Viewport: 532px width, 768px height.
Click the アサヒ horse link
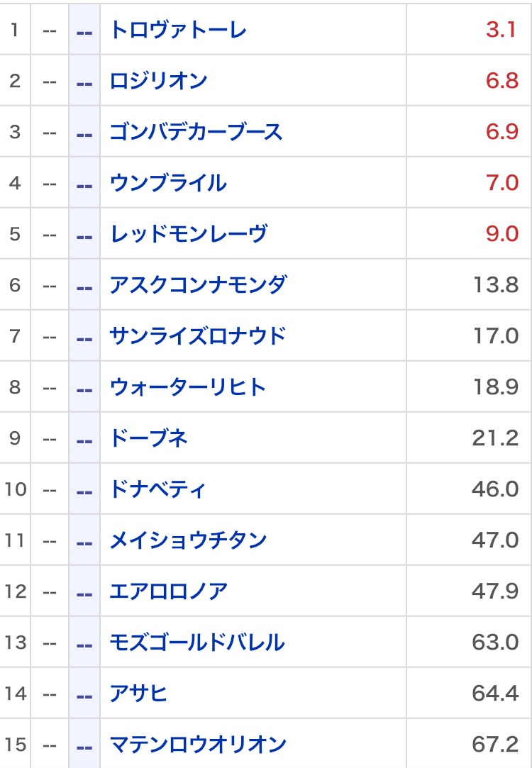point(138,694)
